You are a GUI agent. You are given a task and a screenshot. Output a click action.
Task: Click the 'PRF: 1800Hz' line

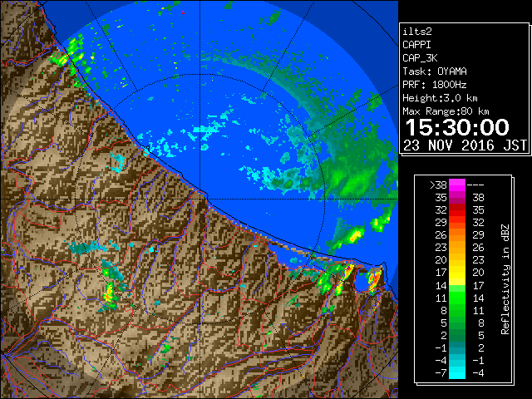(x=435, y=85)
